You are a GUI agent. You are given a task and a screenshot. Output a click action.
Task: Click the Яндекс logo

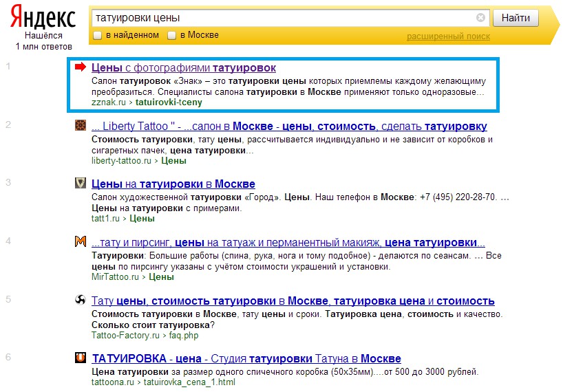pyautogui.click(x=43, y=17)
